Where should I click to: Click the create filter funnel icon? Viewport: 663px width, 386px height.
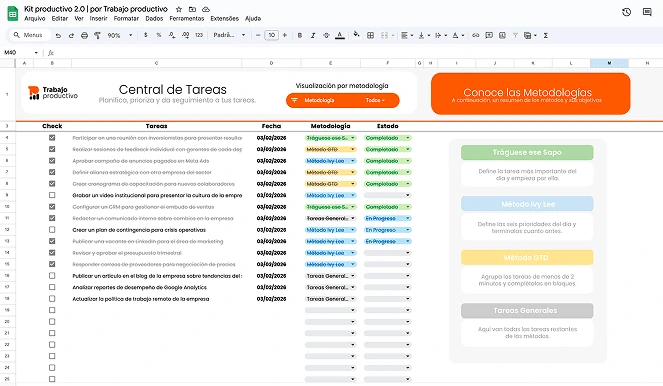click(x=515, y=36)
